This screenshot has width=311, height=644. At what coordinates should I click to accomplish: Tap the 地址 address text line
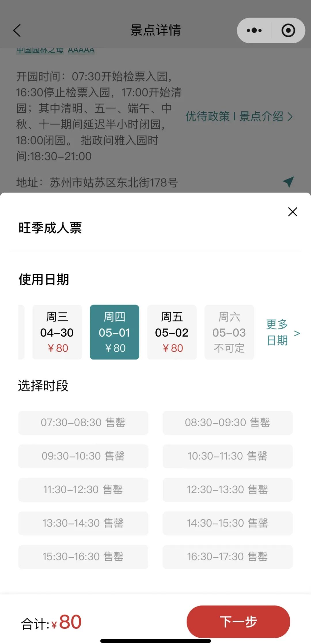[97, 183]
